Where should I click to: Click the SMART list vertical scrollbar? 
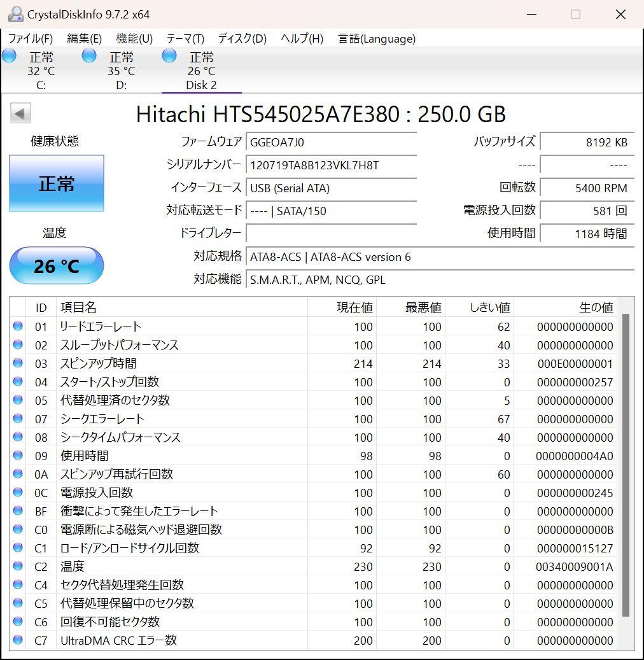pyautogui.click(x=626, y=465)
